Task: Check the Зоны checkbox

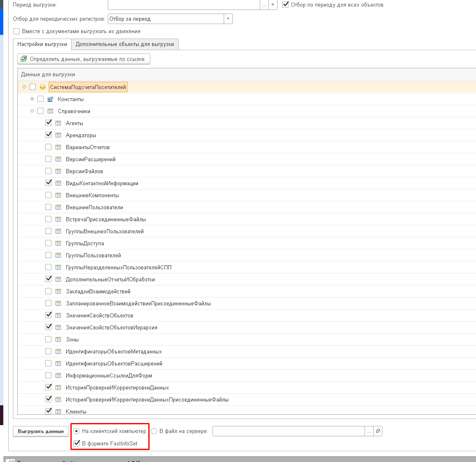Action: [x=48, y=339]
